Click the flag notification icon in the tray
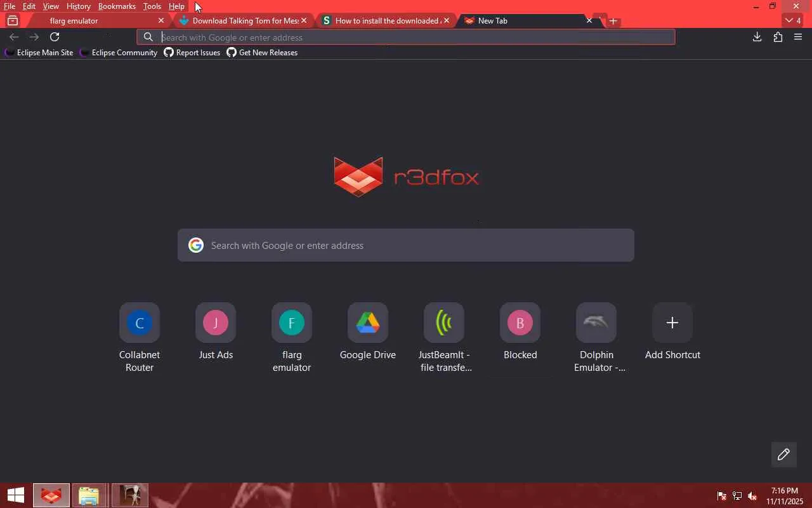Screen dimensions: 812x508 [722, 496]
